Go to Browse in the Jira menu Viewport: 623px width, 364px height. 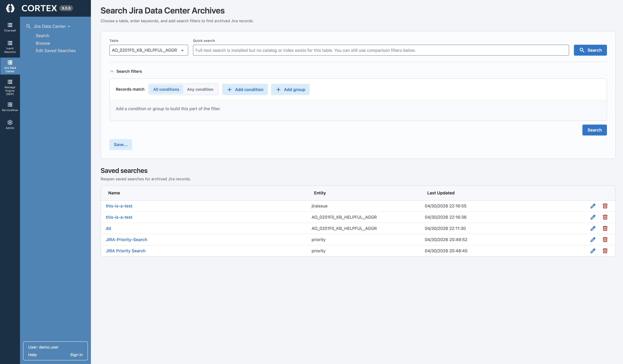click(43, 43)
